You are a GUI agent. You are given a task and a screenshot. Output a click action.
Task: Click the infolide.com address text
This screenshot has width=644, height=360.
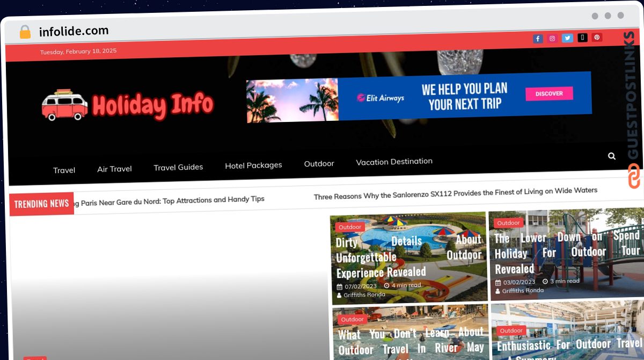(74, 31)
